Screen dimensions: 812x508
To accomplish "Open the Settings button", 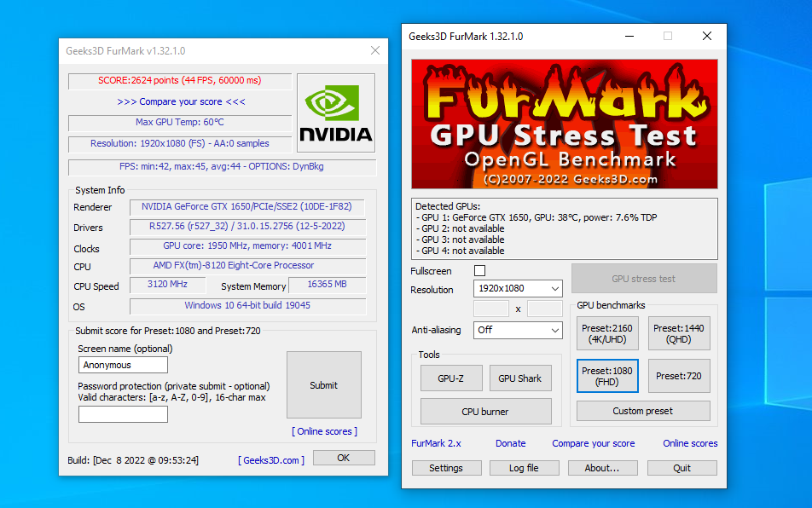I will pyautogui.click(x=446, y=468).
